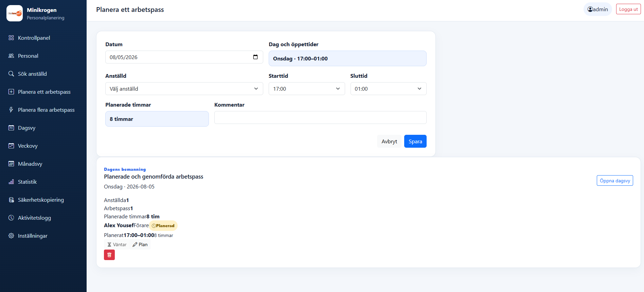Click the Aktivitetslogg clock icon
Image resolution: width=644 pixels, height=292 pixels.
(x=11, y=218)
